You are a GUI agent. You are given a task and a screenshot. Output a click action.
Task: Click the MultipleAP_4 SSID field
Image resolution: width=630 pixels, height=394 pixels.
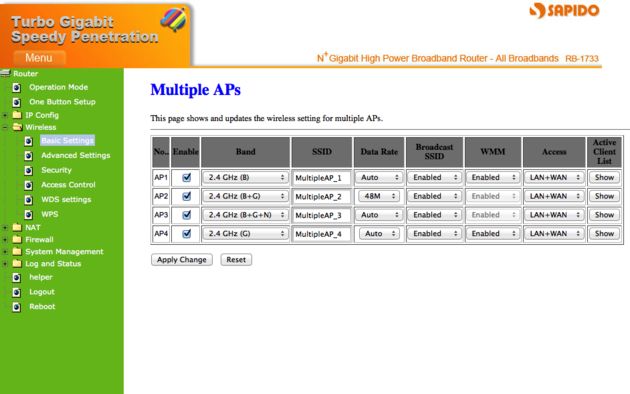click(x=322, y=234)
